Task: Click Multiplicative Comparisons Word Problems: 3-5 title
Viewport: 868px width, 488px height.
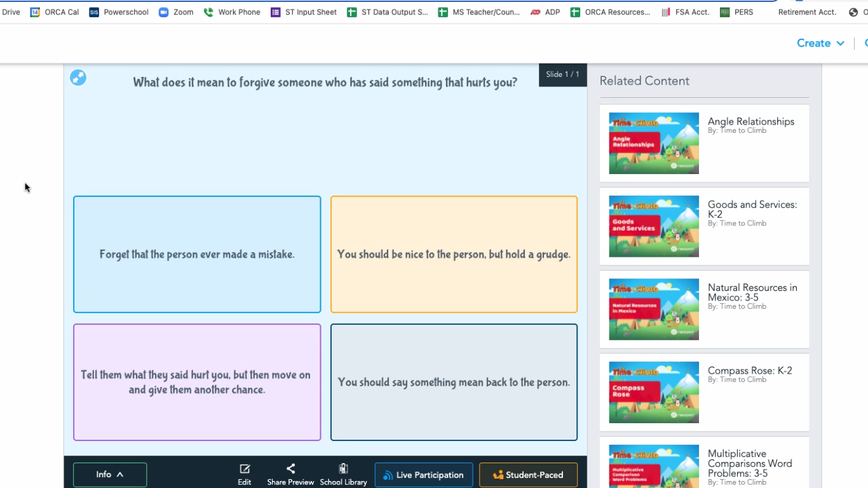Action: (750, 463)
